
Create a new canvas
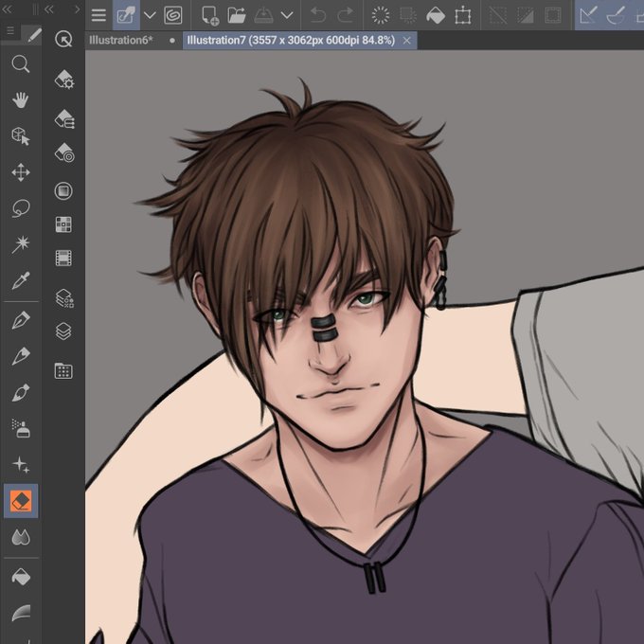pos(210,15)
